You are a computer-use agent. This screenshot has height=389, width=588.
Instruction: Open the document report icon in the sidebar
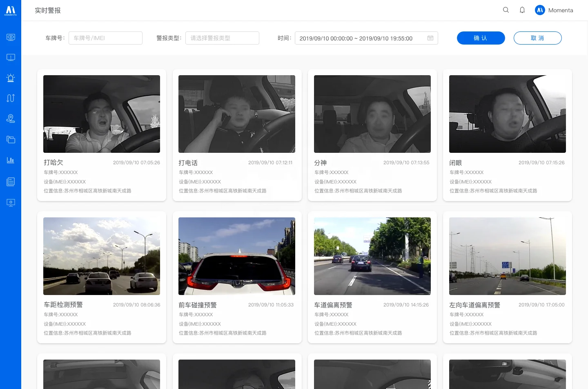(x=11, y=182)
